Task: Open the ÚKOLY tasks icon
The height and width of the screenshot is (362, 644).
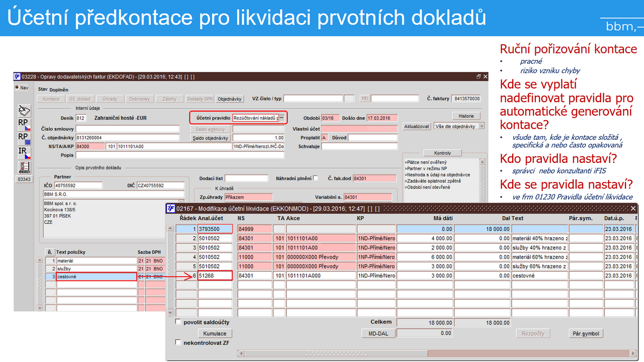Action: coord(24,167)
